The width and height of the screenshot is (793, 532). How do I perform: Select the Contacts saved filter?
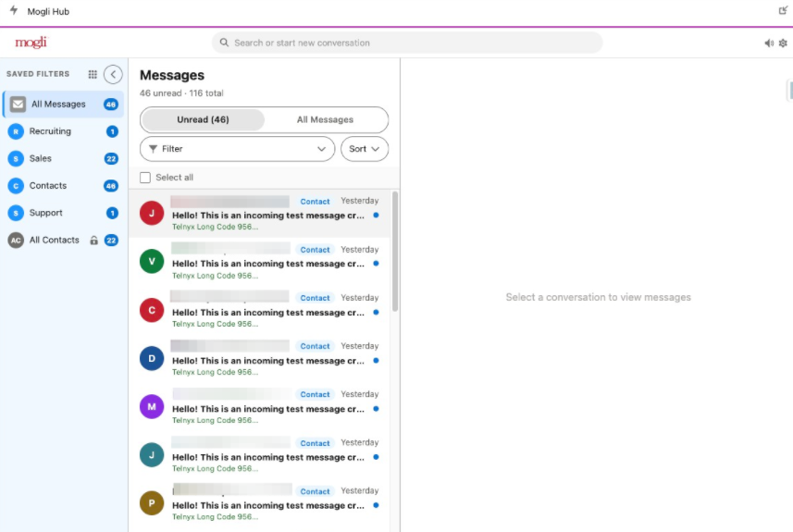(x=64, y=186)
